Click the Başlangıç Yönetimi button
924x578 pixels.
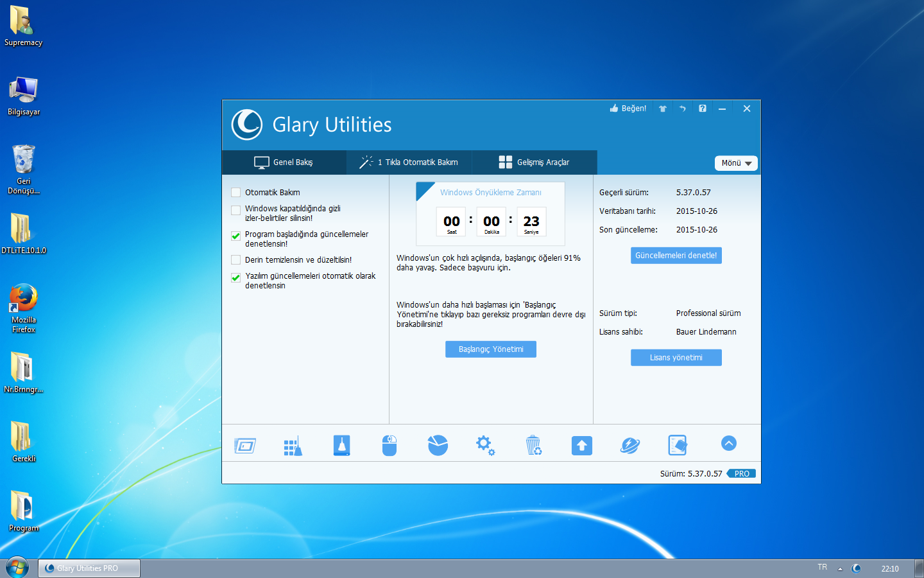491,349
